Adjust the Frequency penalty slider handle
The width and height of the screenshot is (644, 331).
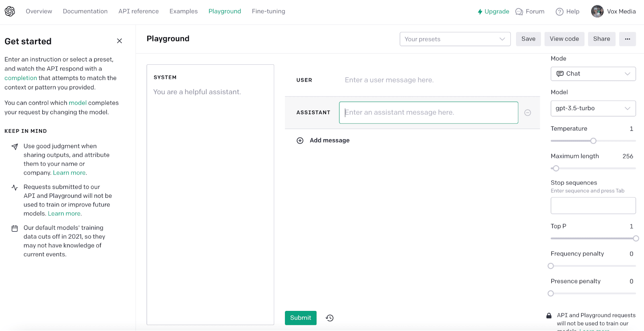551,266
